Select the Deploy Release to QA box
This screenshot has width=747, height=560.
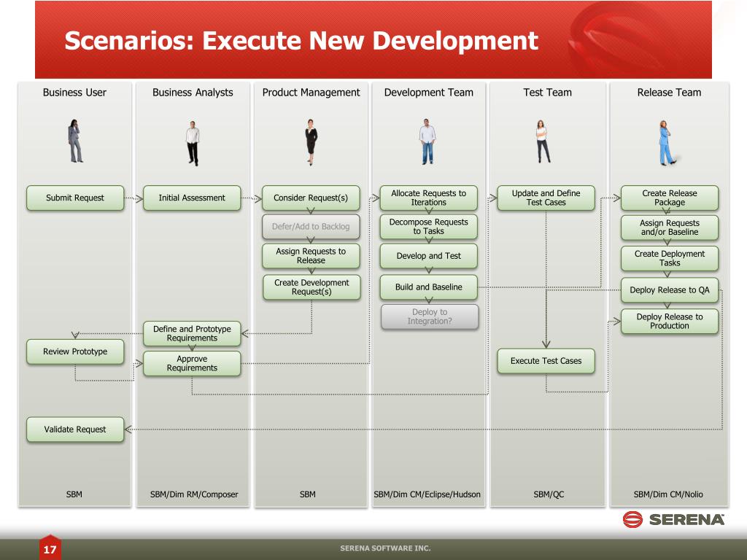click(670, 290)
